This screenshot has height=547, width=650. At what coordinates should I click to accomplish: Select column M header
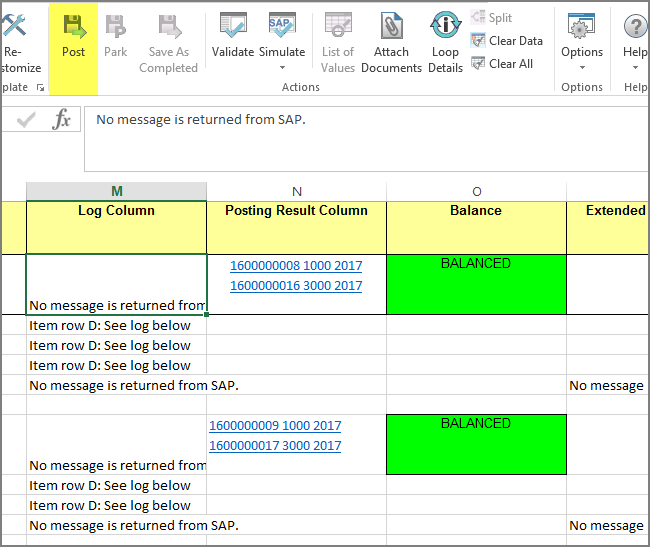tap(116, 191)
